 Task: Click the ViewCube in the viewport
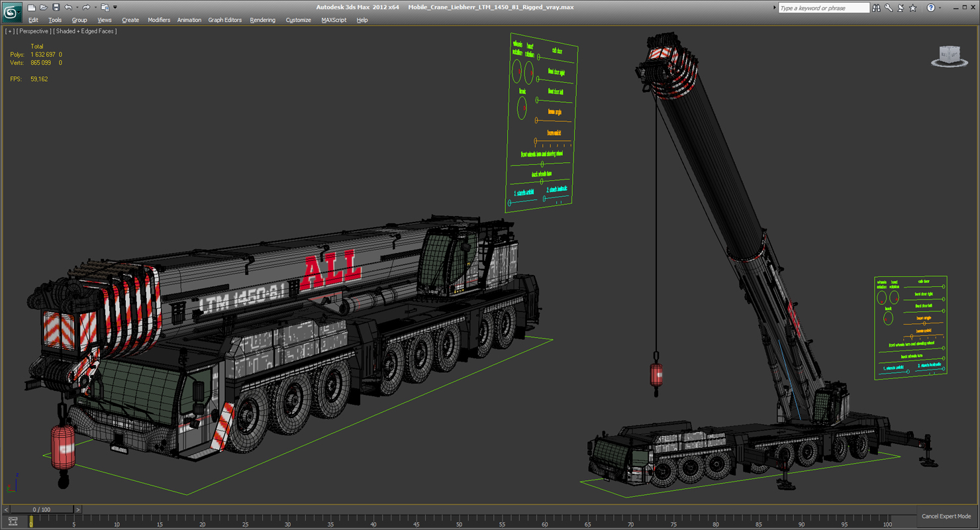pyautogui.click(x=950, y=56)
